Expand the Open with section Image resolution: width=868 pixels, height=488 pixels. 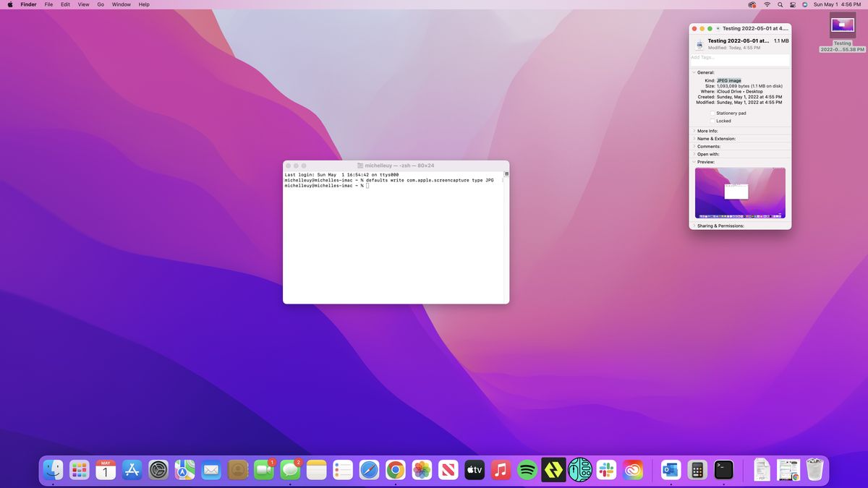pos(694,154)
